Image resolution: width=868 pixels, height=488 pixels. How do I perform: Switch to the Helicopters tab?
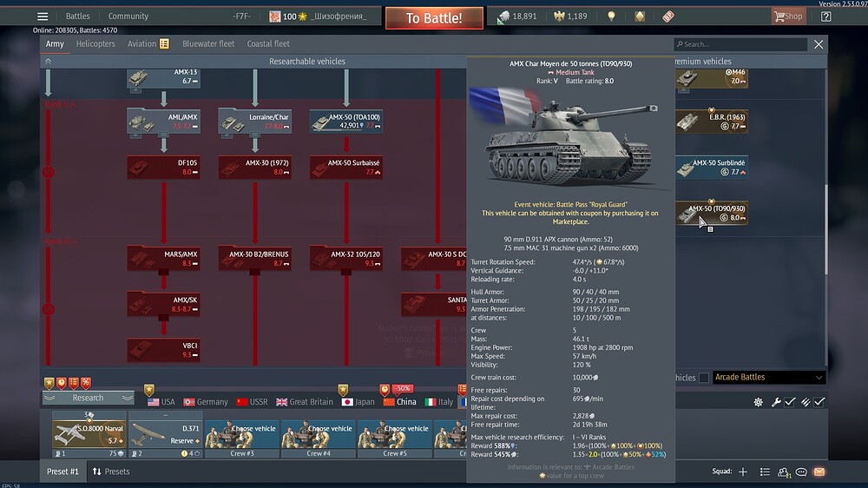[x=95, y=43]
